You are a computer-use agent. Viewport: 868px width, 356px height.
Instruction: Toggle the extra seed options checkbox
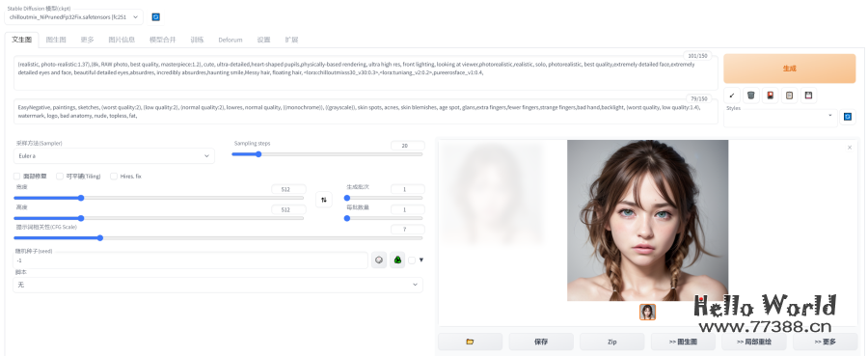(411, 260)
